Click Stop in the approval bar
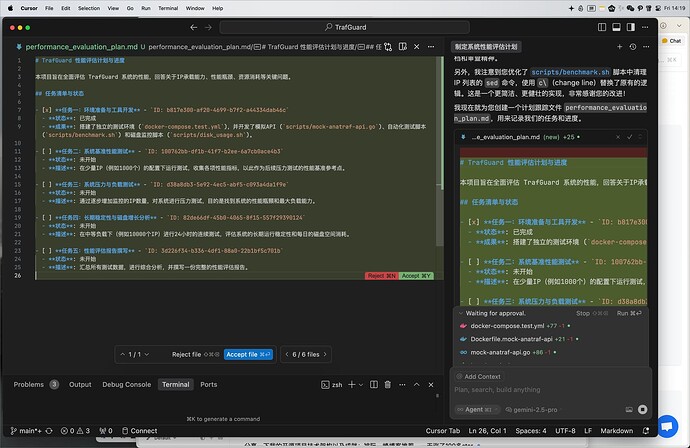690x448 pixels. point(592,313)
